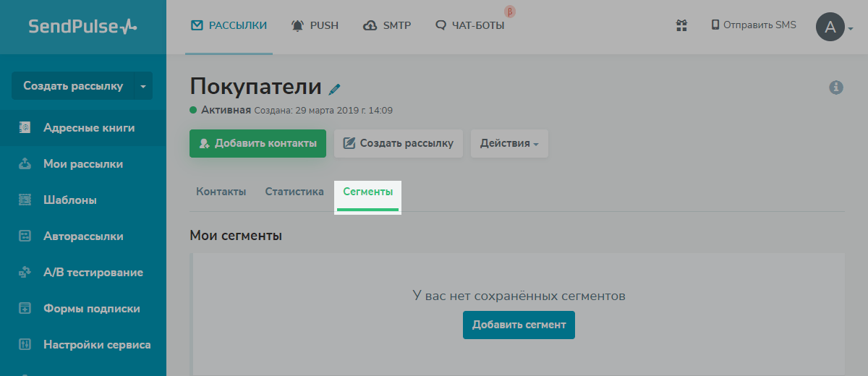Click the green Добавить контакты button
The height and width of the screenshot is (376, 868).
258,143
